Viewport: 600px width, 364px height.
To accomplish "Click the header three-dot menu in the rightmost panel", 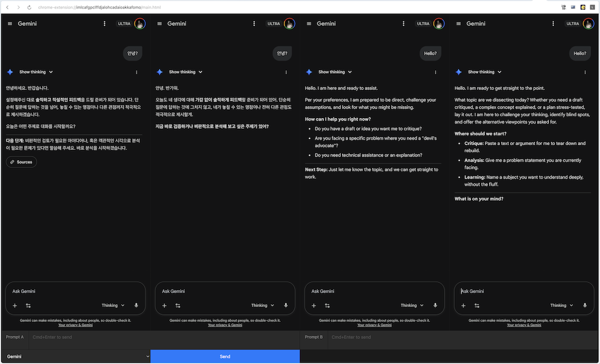I will 553,24.
